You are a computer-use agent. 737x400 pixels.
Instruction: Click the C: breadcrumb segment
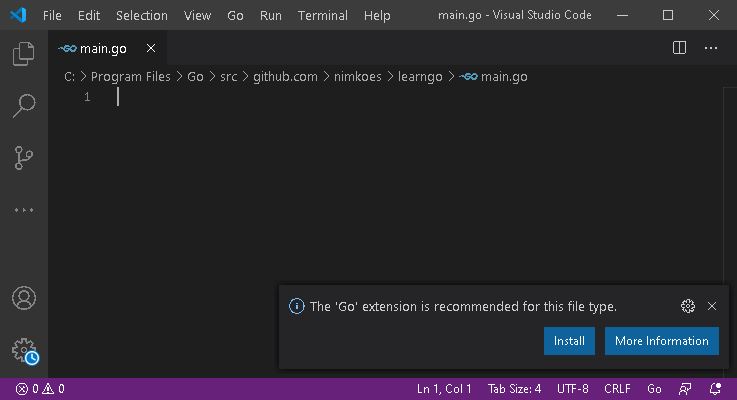(x=70, y=77)
